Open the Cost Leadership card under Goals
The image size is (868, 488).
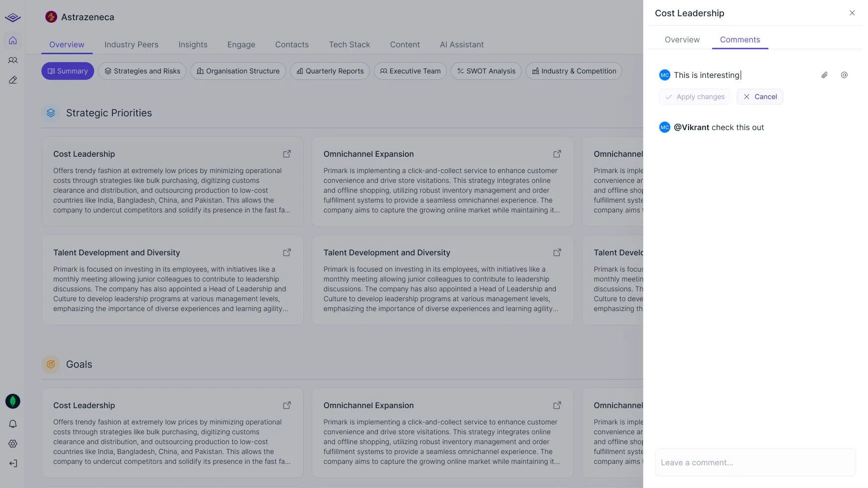(173, 433)
